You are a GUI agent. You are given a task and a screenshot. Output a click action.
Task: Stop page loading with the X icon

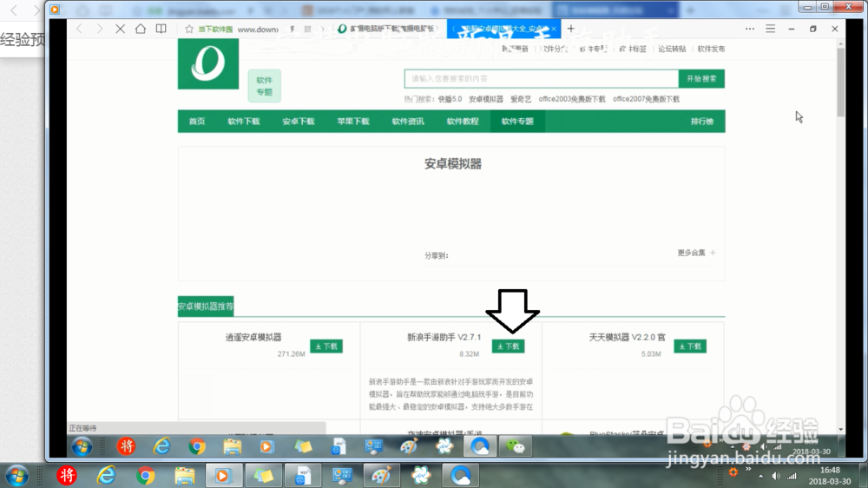[120, 29]
